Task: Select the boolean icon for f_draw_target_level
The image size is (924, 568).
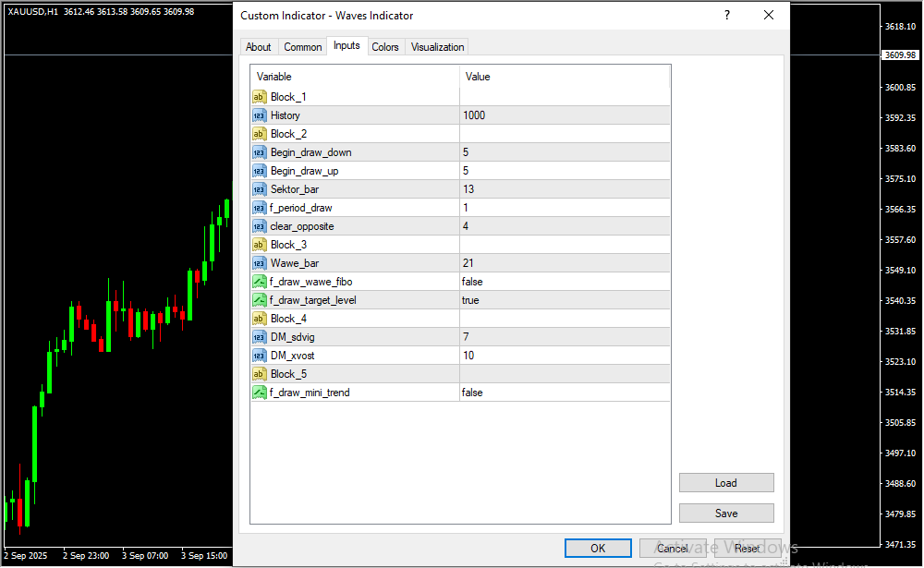Action: click(x=259, y=300)
